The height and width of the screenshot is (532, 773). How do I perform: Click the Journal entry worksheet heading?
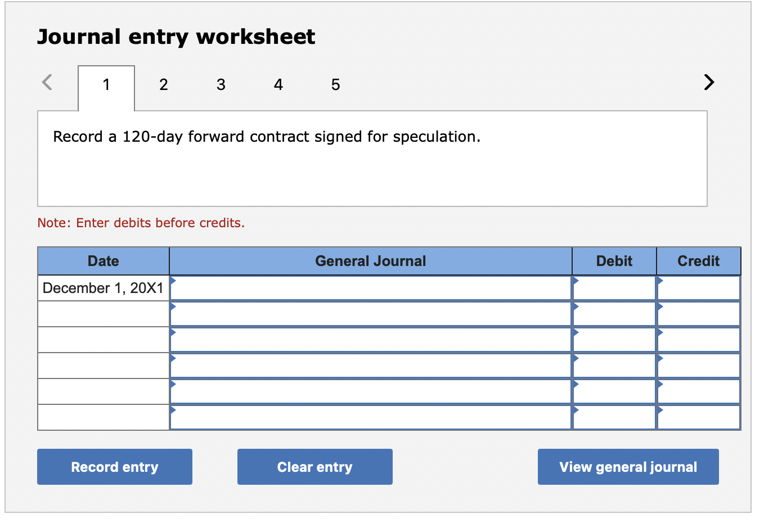(x=176, y=37)
